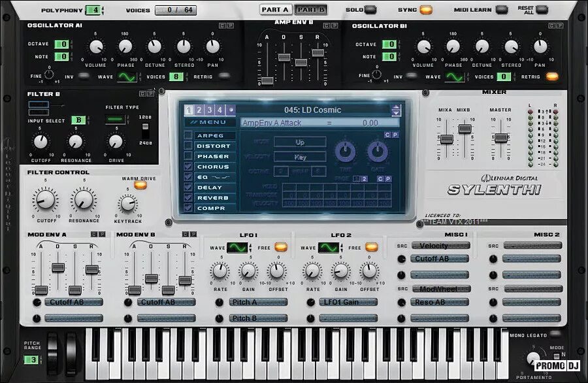This screenshot has width=588, height=383.
Task: Click the Misc 1 Reso AB amount knob
Action: point(402,303)
